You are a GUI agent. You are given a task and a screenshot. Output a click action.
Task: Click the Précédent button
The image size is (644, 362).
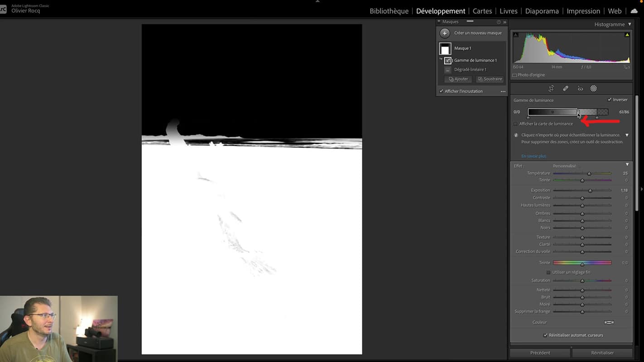tap(540, 353)
